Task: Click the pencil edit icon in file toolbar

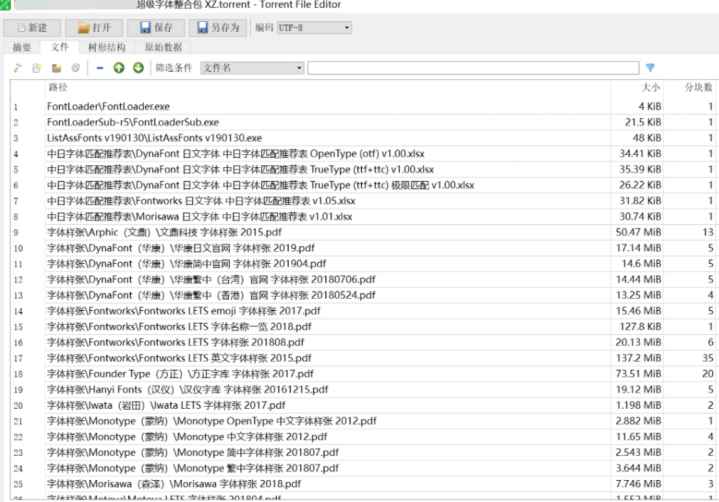Action: pyautogui.click(x=17, y=68)
